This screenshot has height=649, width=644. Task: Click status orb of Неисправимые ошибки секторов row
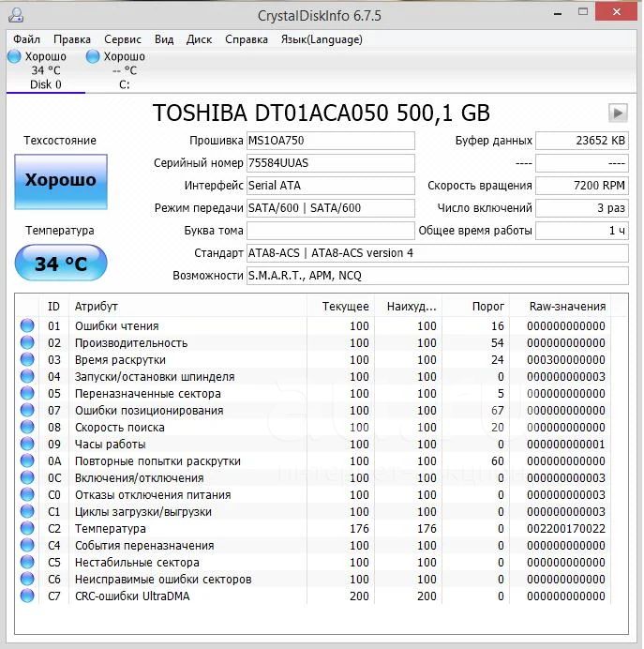(27, 579)
